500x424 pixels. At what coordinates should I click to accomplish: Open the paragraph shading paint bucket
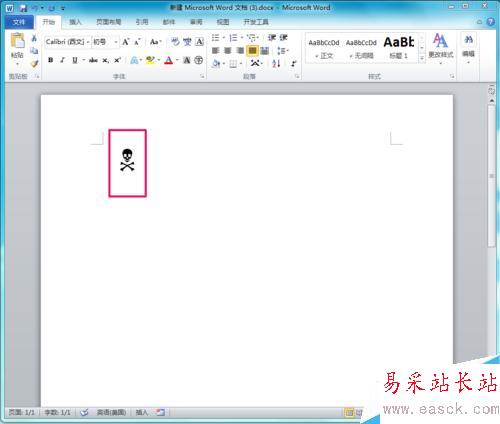point(216,63)
